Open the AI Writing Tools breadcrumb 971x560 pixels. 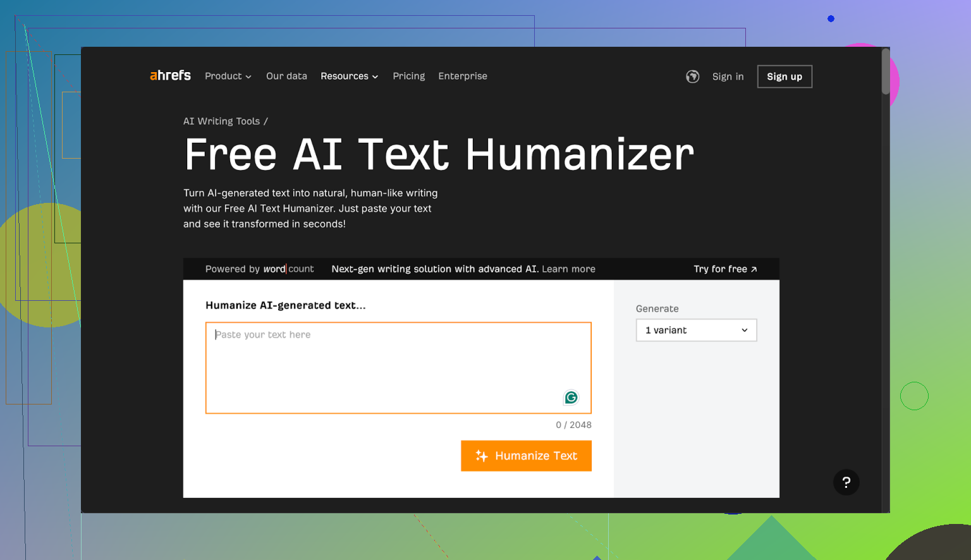(221, 121)
